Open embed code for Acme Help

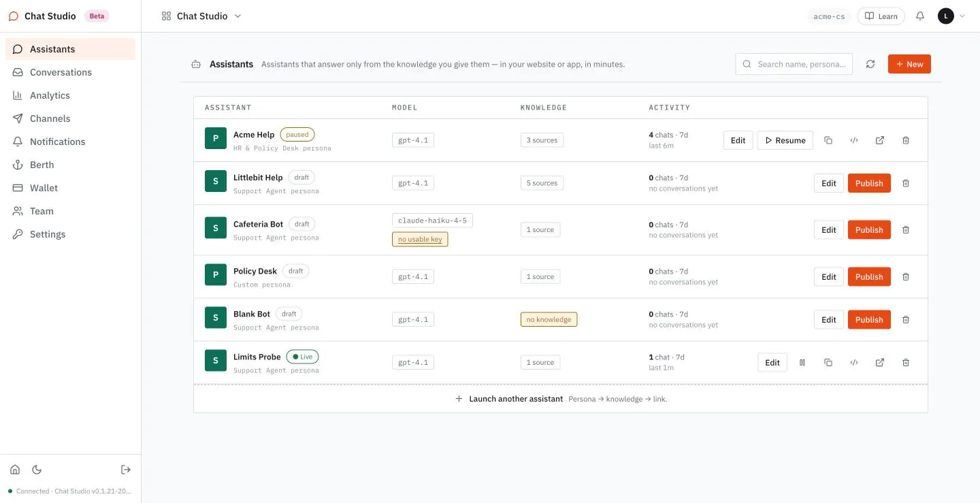pos(854,140)
